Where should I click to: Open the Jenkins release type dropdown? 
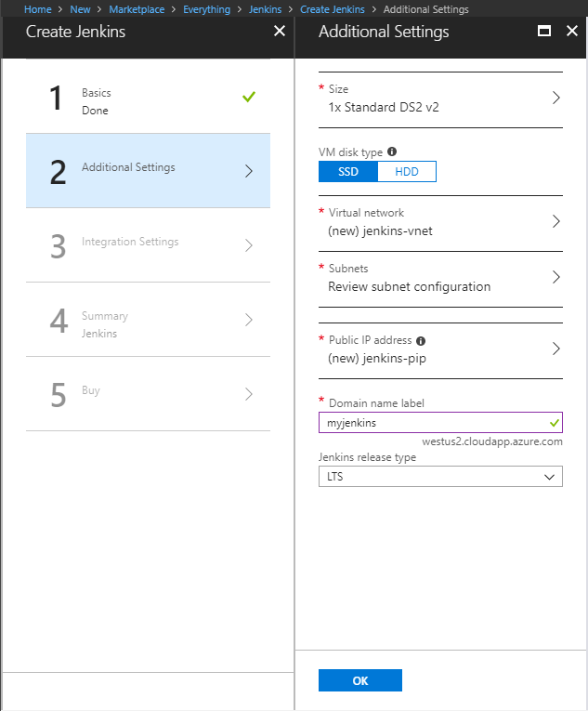(440, 476)
